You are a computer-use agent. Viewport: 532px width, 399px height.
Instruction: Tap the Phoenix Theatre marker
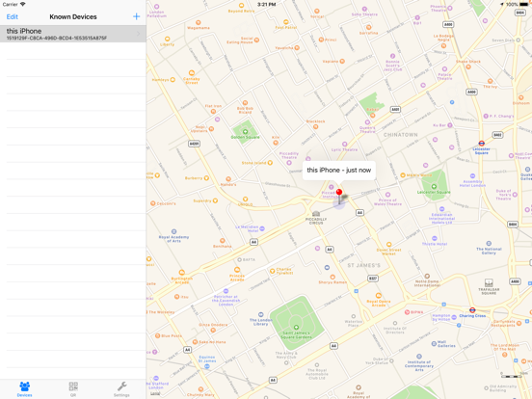[x=450, y=8]
